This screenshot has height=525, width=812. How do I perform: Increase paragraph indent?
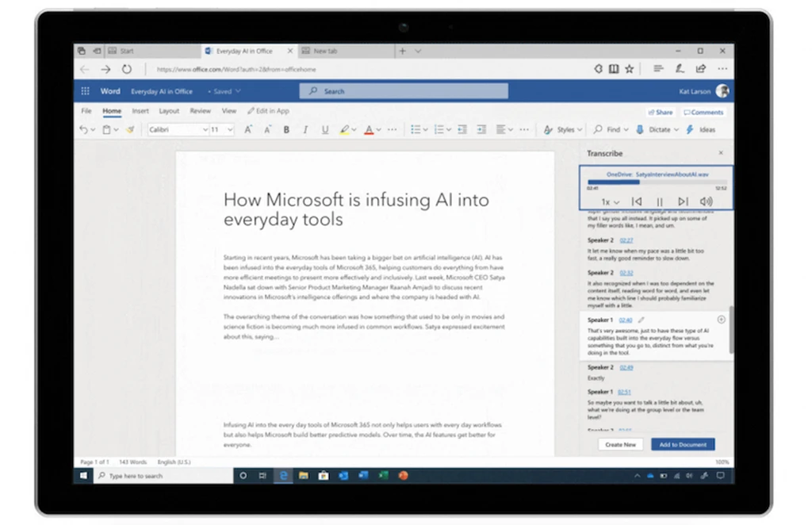pyautogui.click(x=481, y=130)
